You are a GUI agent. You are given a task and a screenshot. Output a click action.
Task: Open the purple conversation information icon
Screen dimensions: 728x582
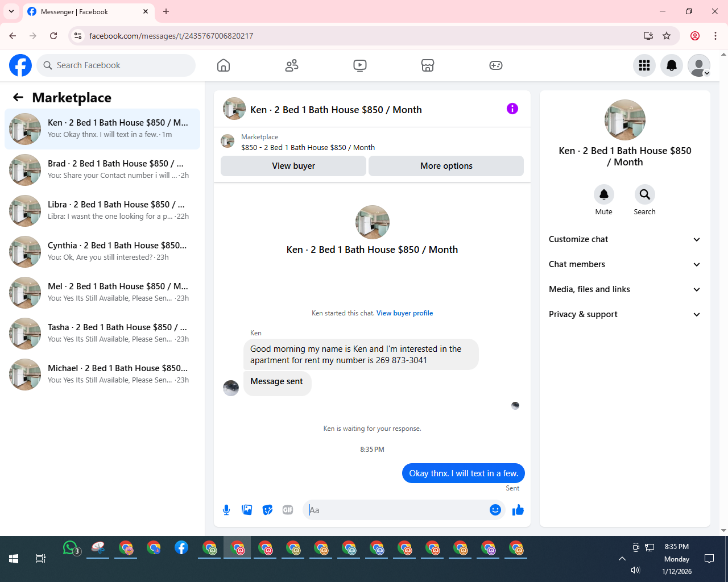pyautogui.click(x=512, y=109)
